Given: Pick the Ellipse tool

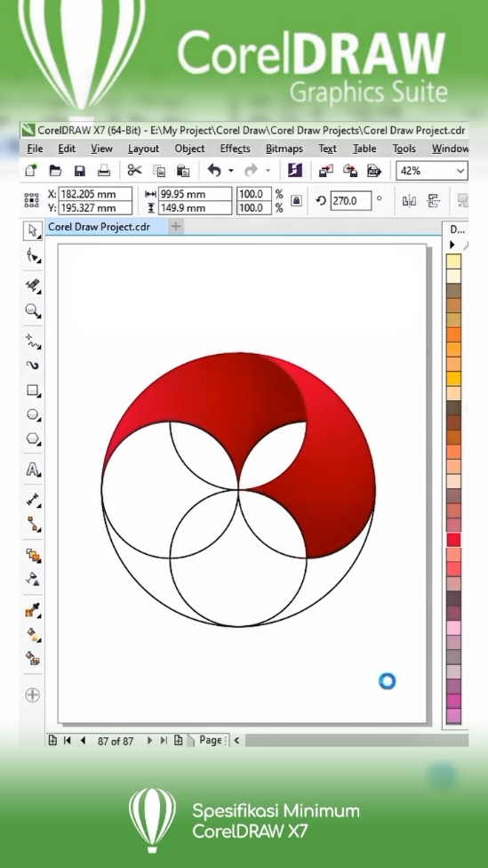Looking at the screenshot, I should pos(33,414).
